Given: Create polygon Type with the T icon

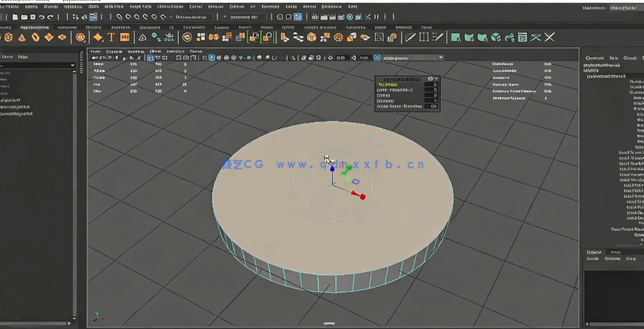Looking at the screenshot, I should (x=111, y=37).
